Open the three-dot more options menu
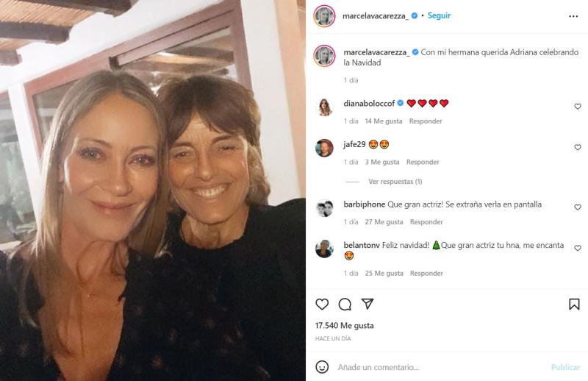 tap(573, 15)
